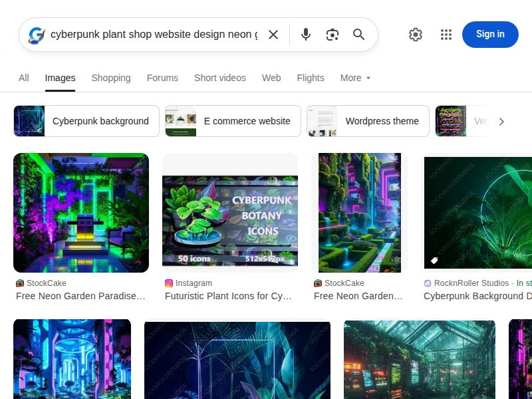The width and height of the screenshot is (532, 399).
Task: Click the chevron to scroll filter chips
Action: 502,121
